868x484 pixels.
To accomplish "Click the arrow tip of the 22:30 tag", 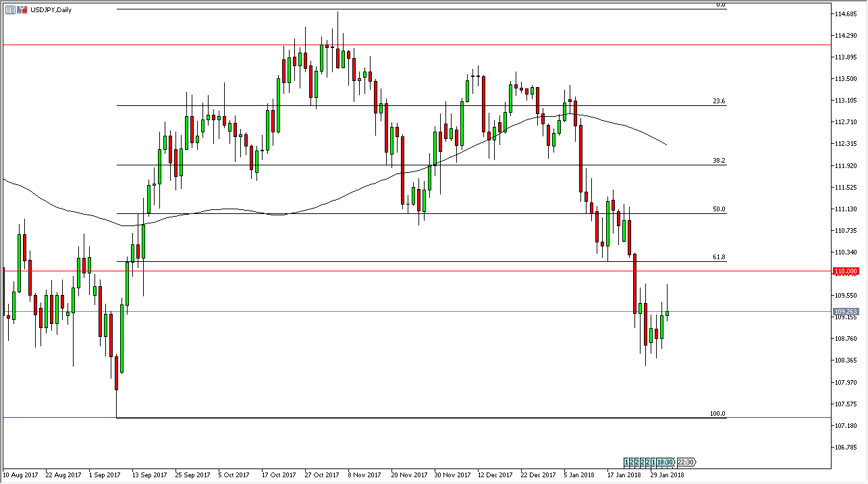I will coord(697,462).
